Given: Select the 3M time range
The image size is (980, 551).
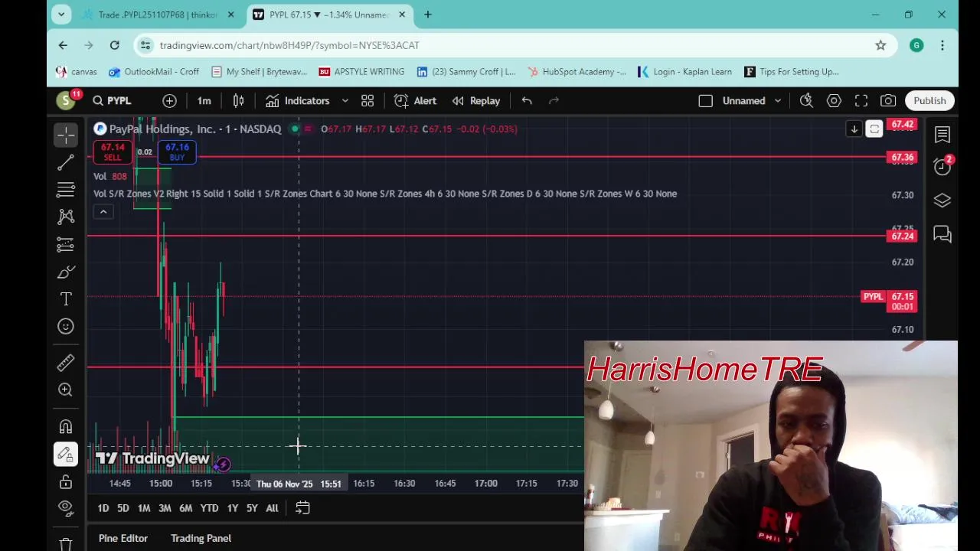Looking at the screenshot, I should [x=165, y=508].
